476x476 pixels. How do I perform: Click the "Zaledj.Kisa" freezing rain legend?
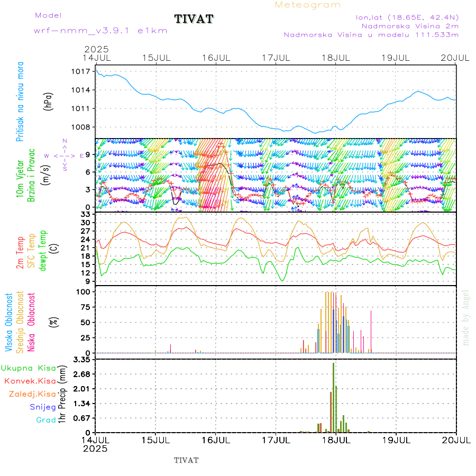tap(32, 394)
